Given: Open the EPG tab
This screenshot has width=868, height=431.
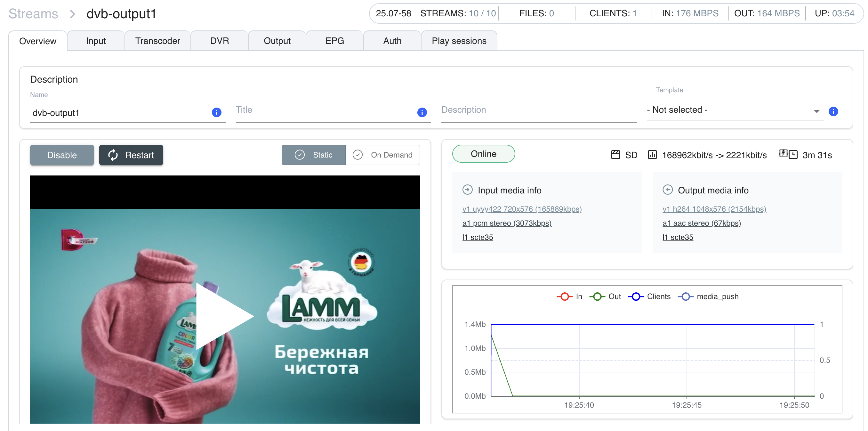Looking at the screenshot, I should [x=334, y=41].
